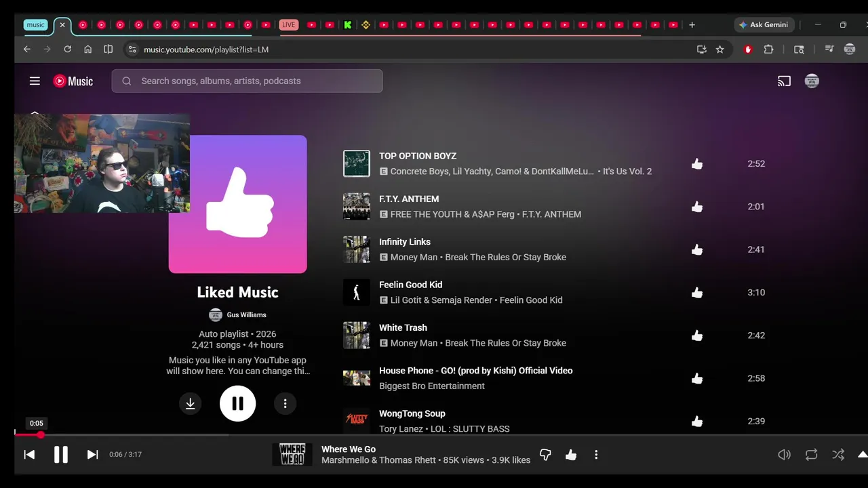Install the app via address bar icon
The width and height of the screenshot is (868, 488).
click(701, 49)
